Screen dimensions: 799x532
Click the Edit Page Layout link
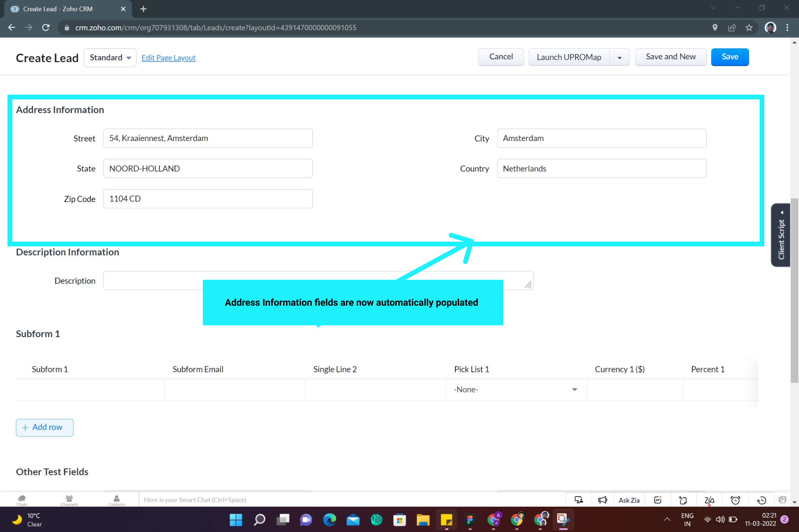tap(168, 58)
